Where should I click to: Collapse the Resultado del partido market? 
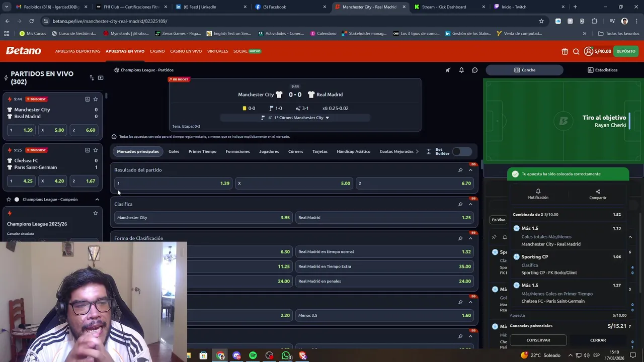(x=470, y=170)
